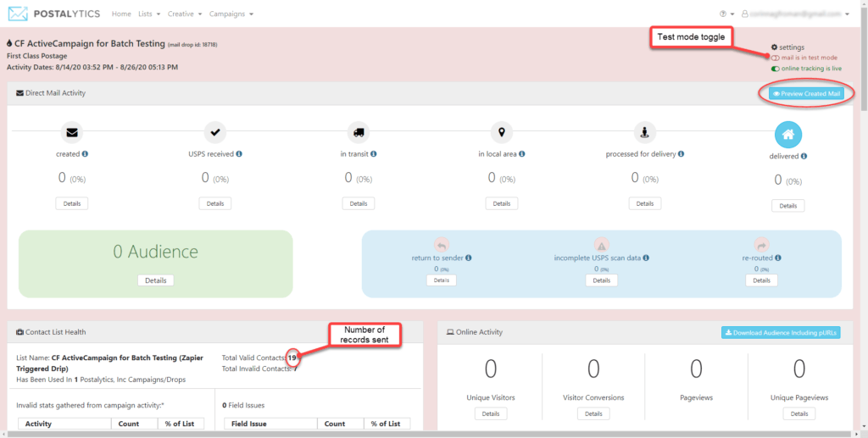Open Details under processed for delivery
Viewport: 868px width, 438px height.
coord(645,203)
